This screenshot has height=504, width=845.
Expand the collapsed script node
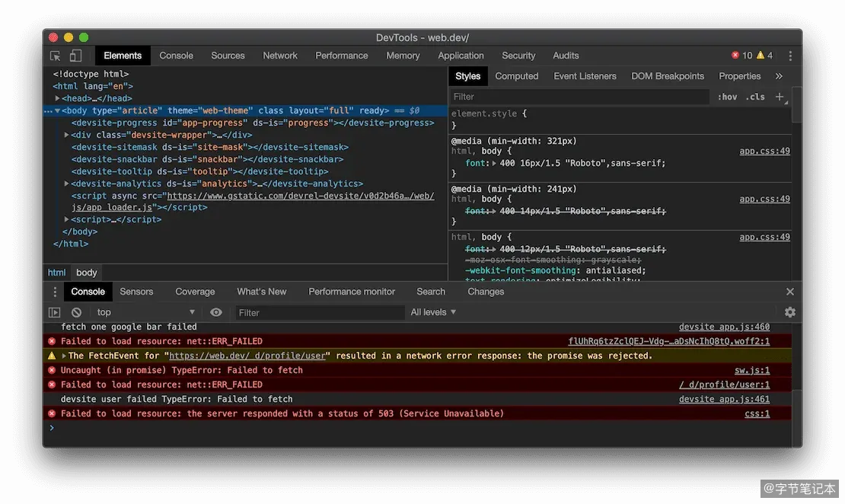(x=66, y=219)
